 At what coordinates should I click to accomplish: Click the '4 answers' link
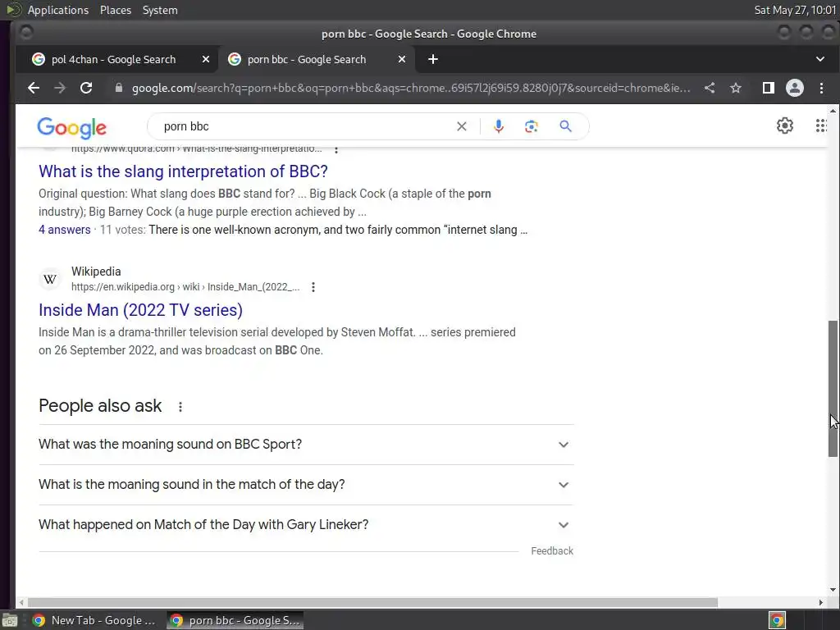click(x=64, y=230)
